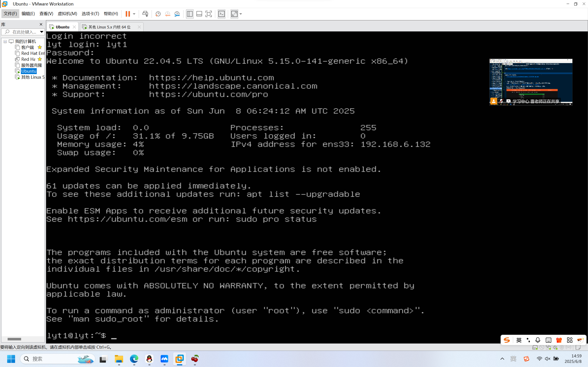Take a snapshot of this virtual machine

tap(158, 14)
